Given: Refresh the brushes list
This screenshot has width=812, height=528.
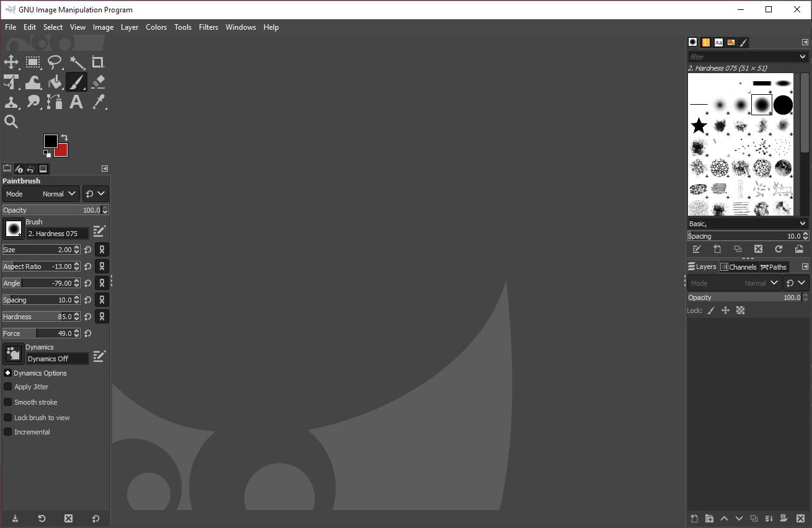Looking at the screenshot, I should 779,249.
